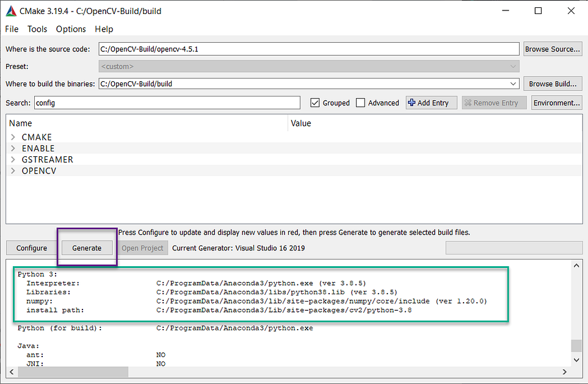Open the Options menu
Viewport: 588px width, 384px height.
pos(71,29)
